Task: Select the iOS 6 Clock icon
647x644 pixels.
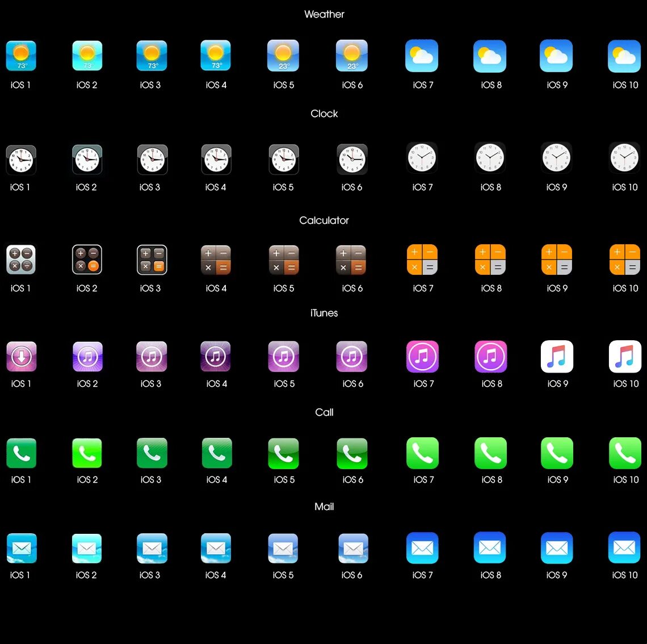Action: click(x=352, y=160)
